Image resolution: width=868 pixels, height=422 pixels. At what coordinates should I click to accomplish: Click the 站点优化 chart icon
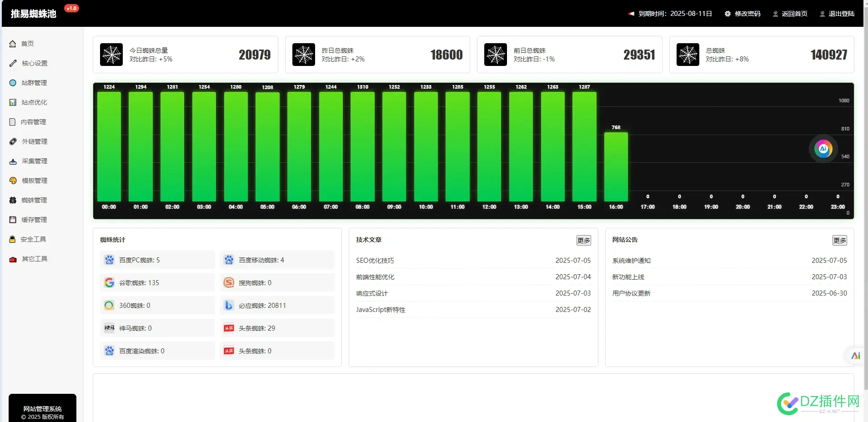(x=13, y=102)
